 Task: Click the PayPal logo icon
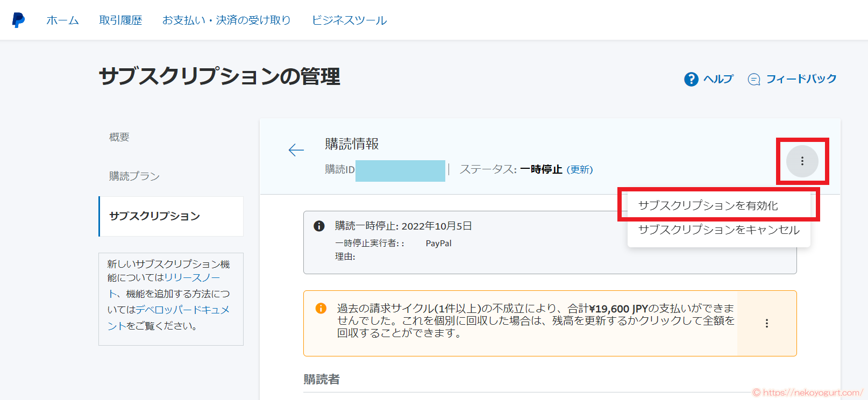[x=18, y=20]
